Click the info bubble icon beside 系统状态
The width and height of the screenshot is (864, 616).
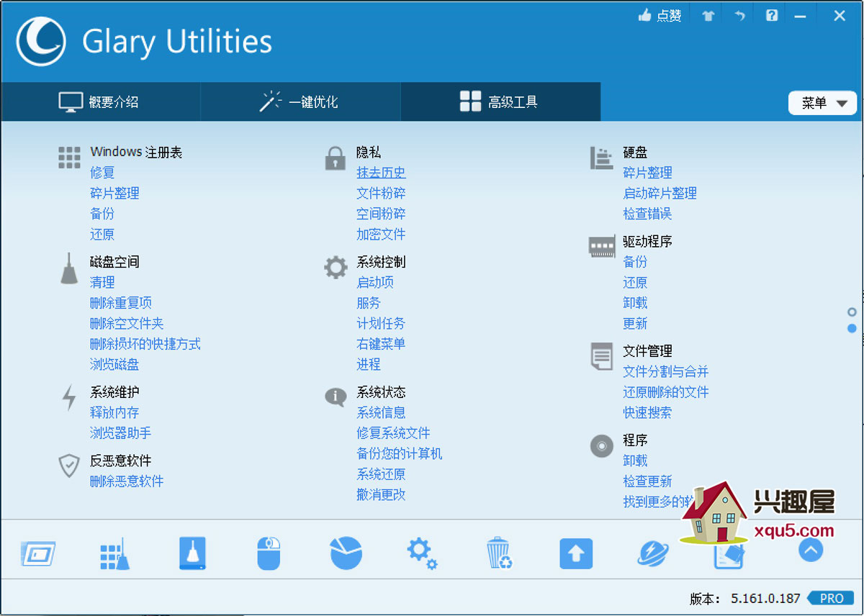tap(336, 397)
